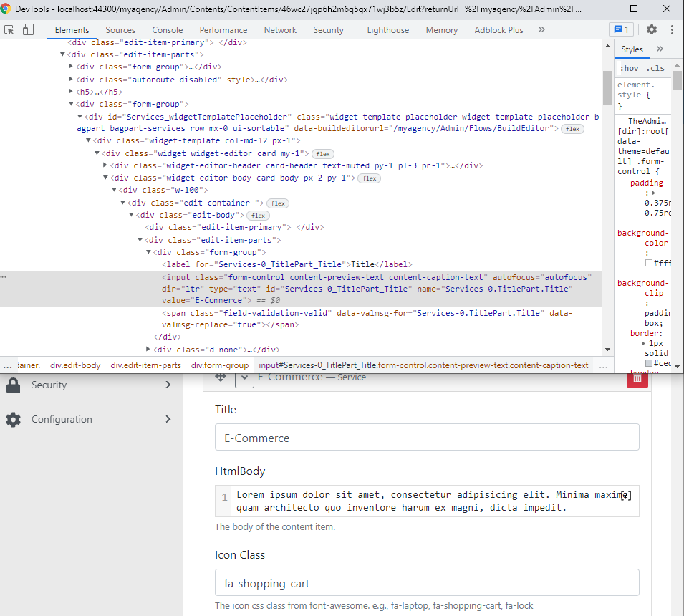Toggle the :hov element state button
Screen dimensions: 684x616
tap(630, 68)
